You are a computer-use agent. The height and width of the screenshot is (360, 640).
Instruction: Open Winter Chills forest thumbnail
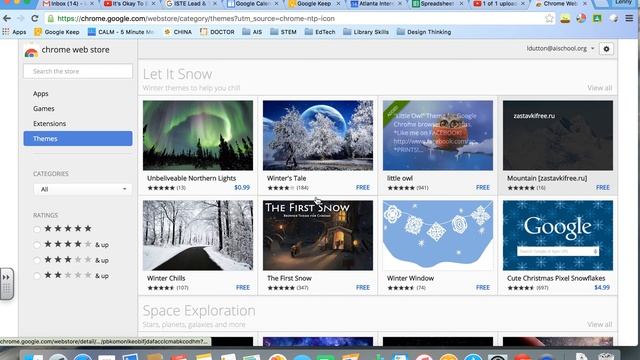pos(198,236)
